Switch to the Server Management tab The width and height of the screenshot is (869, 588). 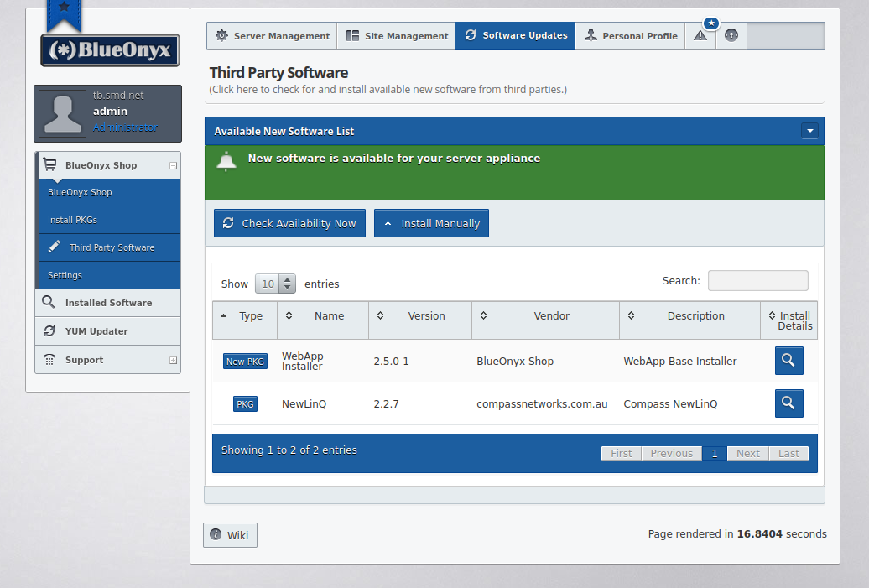coord(273,36)
